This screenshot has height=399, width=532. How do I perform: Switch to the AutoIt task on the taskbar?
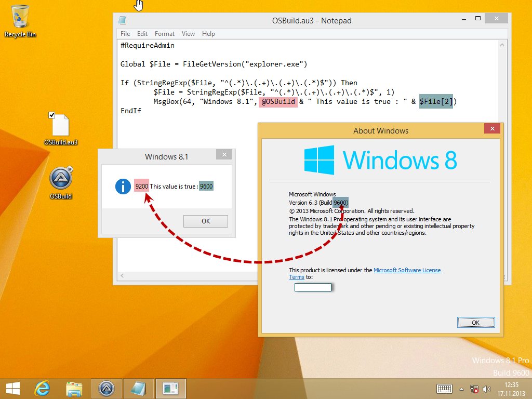[107, 389]
